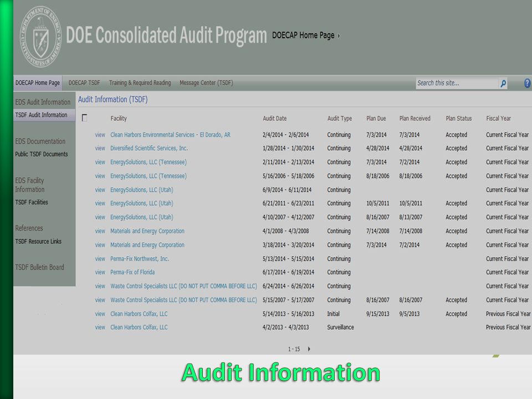532x399 pixels.
Task: Sort by the Plan Status column header
Action: [x=459, y=119]
